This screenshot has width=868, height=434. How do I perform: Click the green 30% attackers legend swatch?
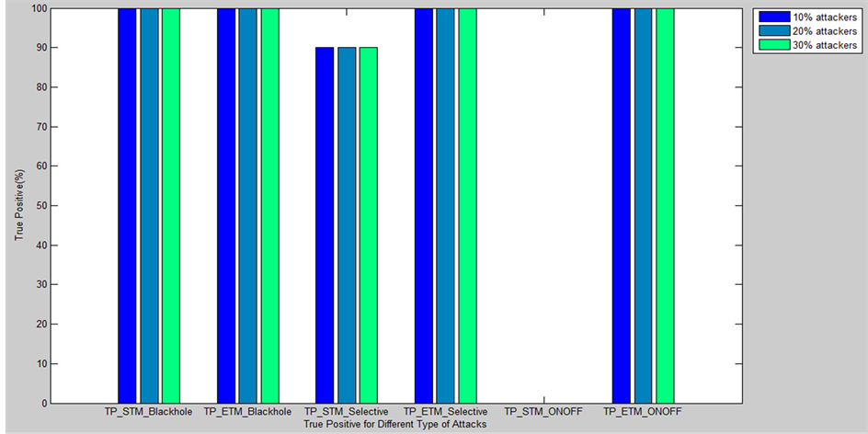771,43
